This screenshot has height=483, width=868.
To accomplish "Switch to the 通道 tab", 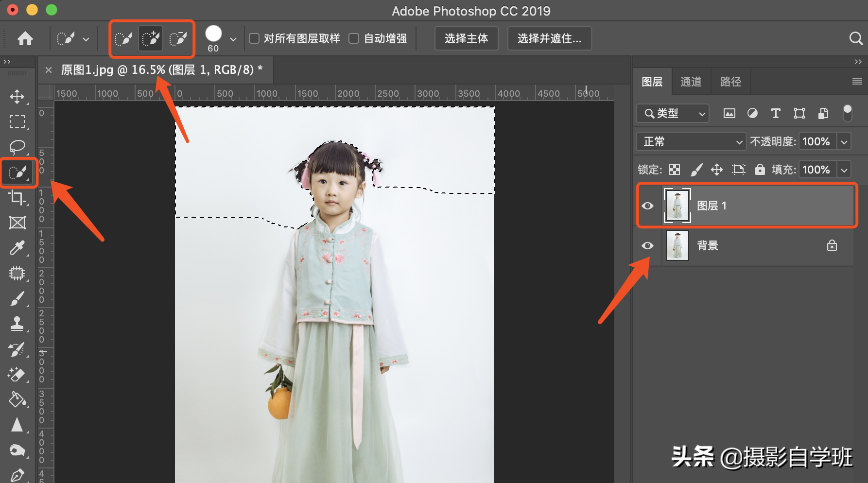I will tap(691, 82).
